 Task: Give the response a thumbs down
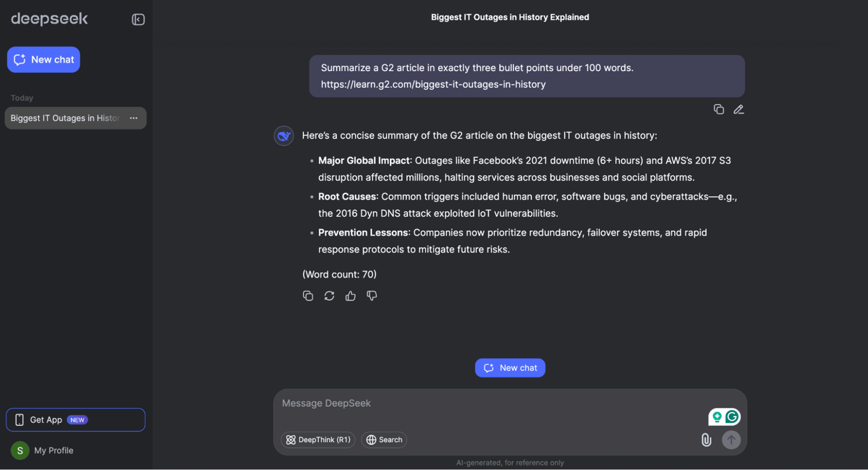(x=372, y=296)
